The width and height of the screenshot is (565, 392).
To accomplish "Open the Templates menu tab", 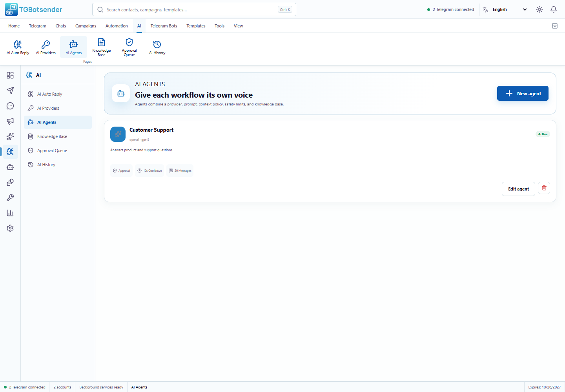I will click(x=196, y=26).
